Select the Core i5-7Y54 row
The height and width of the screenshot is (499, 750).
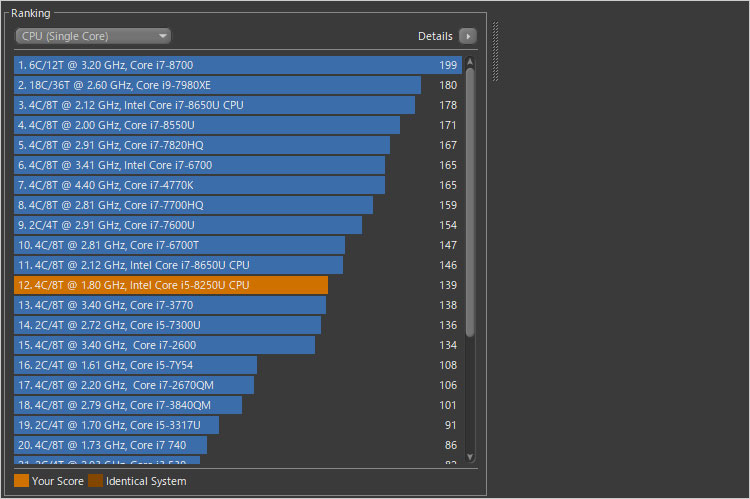click(238, 366)
